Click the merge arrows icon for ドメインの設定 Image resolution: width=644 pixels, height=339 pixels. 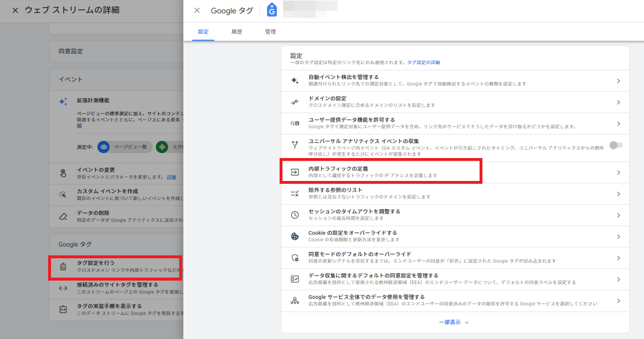click(x=294, y=102)
